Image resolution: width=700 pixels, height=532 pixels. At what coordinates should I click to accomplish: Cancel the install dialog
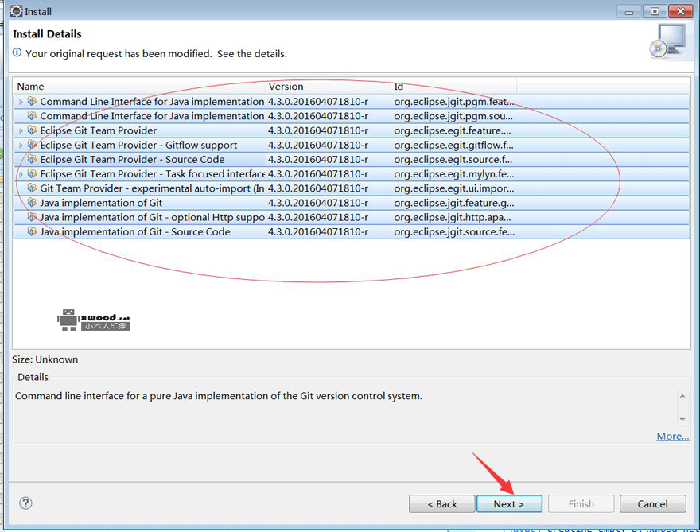click(x=653, y=504)
